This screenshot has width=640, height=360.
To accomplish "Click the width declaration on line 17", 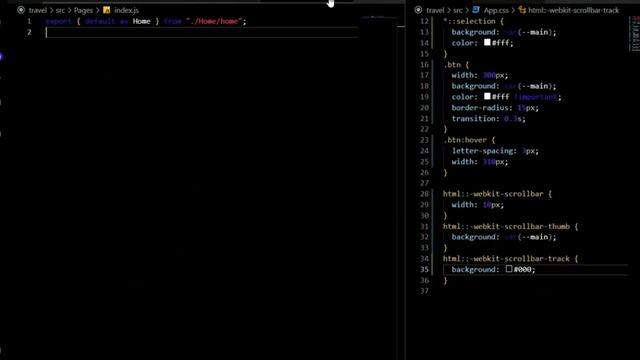I will click(480, 76).
